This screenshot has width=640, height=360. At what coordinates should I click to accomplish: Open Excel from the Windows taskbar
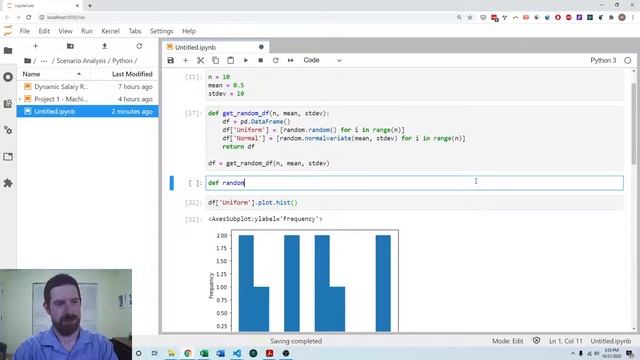(204, 353)
